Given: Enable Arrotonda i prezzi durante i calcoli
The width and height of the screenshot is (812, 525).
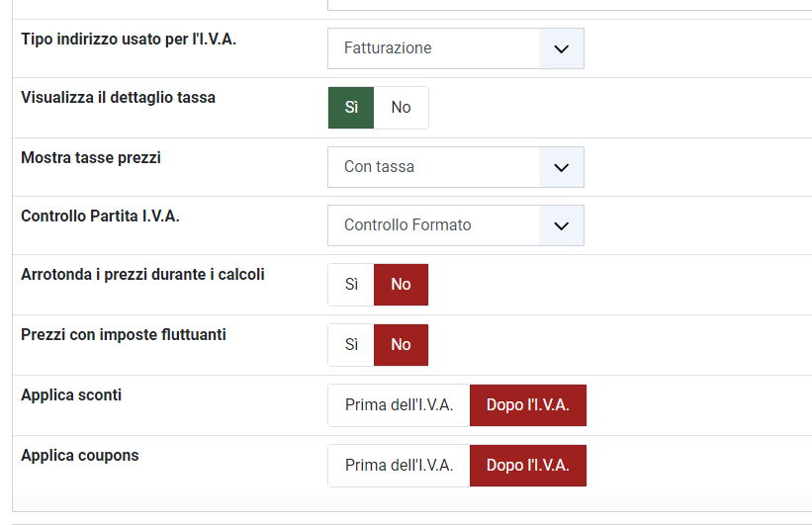Looking at the screenshot, I should point(351,285).
